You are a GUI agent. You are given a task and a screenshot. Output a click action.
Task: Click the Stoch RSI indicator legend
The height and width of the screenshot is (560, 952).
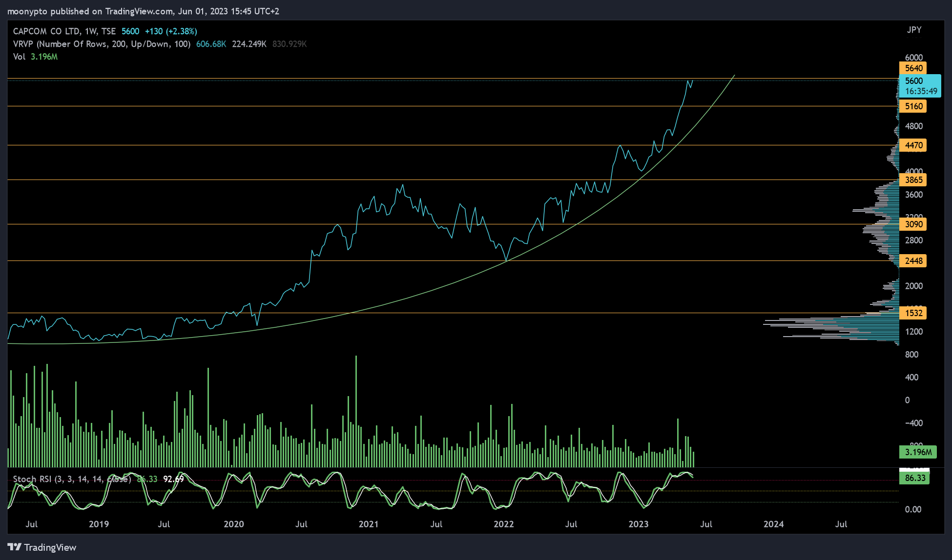coord(72,479)
